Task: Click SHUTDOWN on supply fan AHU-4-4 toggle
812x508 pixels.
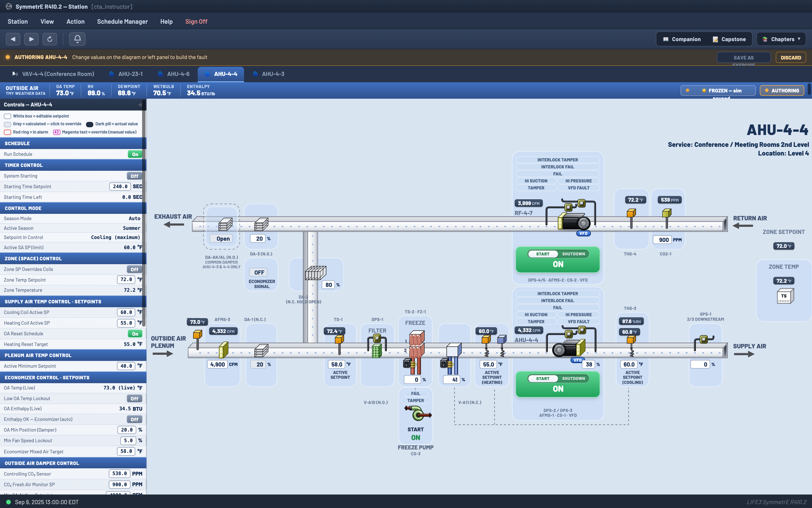Action: click(x=573, y=379)
